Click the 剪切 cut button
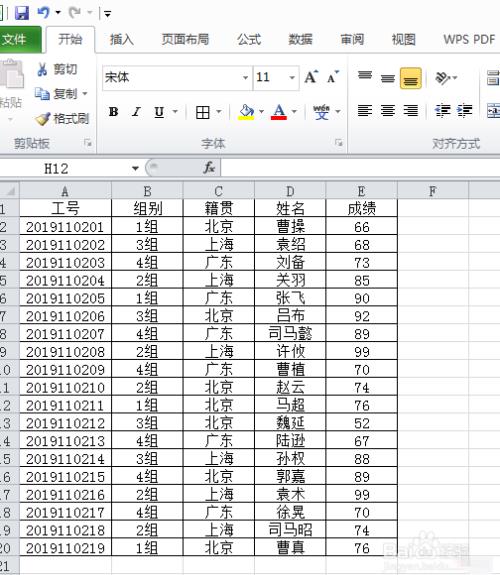Image resolution: width=500 pixels, height=575 pixels. [57, 69]
